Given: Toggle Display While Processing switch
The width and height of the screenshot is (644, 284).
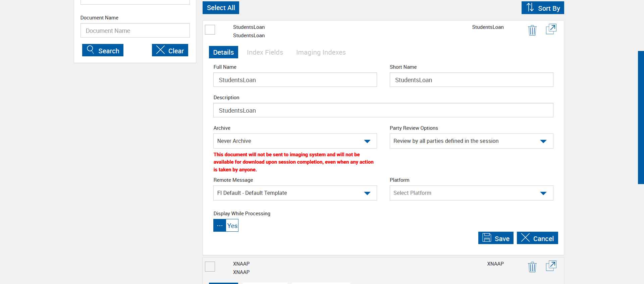Looking at the screenshot, I should point(226,225).
